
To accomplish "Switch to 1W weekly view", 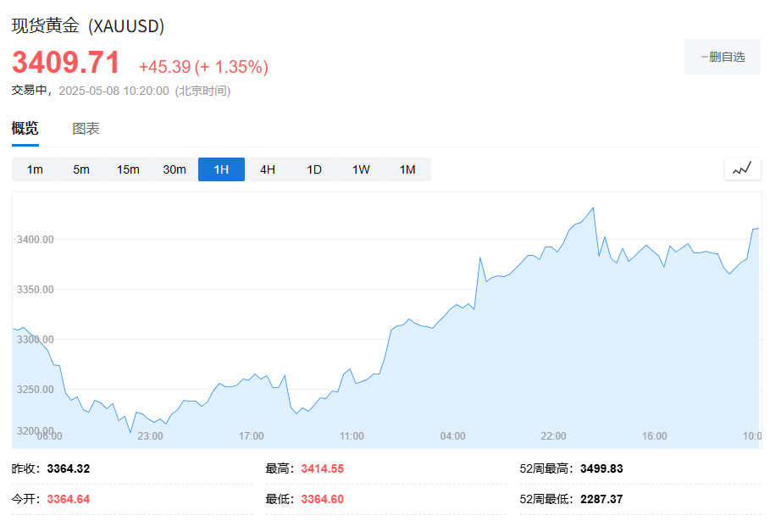I will (361, 169).
